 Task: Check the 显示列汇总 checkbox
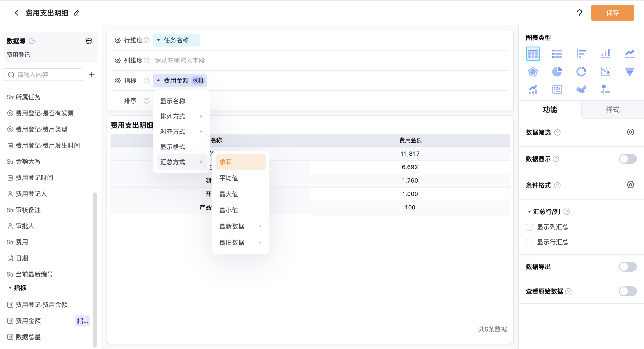529,227
